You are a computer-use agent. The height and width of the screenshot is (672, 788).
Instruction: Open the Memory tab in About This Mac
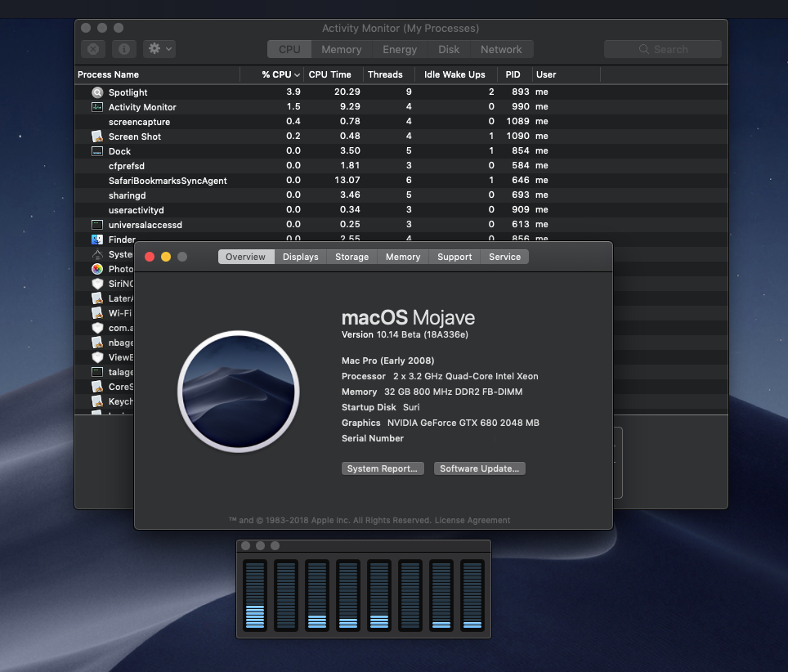[x=403, y=257]
